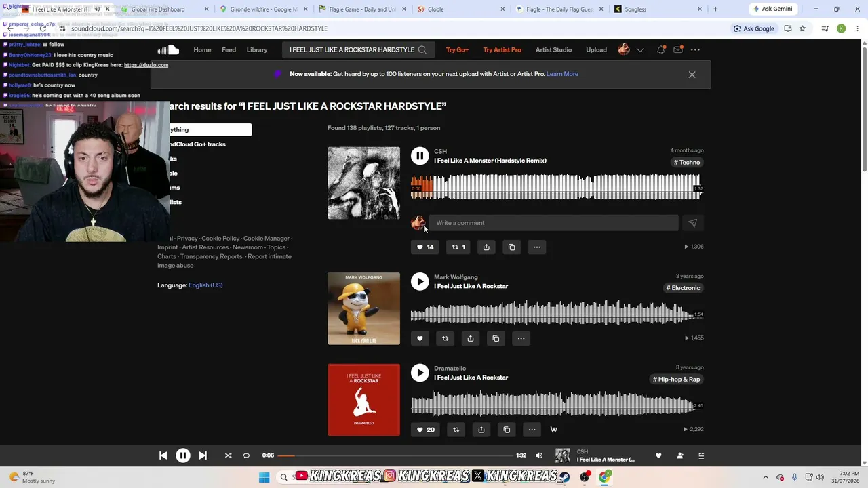Screen dimensions: 868x488
Task: Go to the Home tab
Action: tap(202, 49)
